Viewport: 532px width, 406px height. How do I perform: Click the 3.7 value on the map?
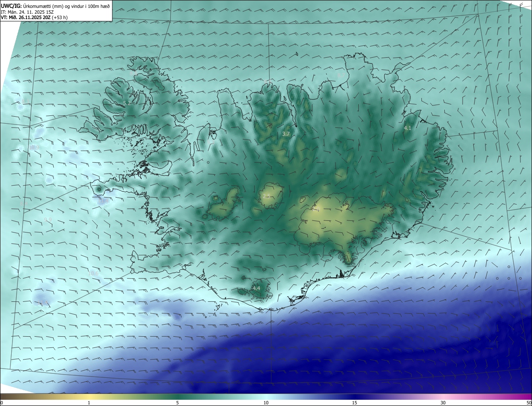286,134
